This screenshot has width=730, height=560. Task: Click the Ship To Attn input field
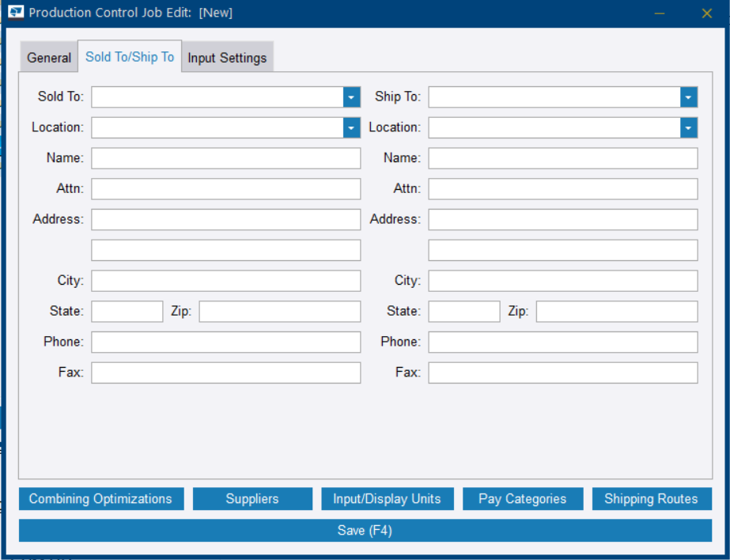[562, 188]
